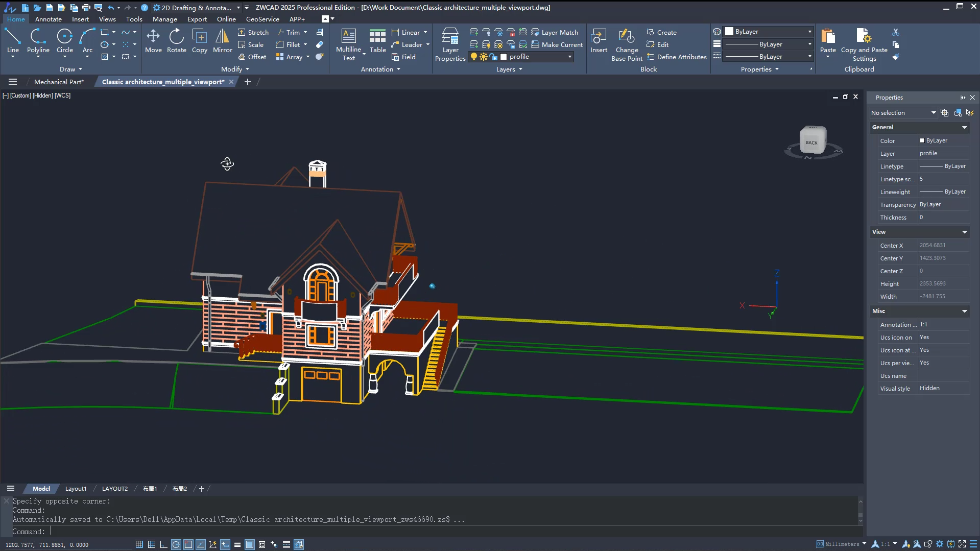The image size is (980, 551).
Task: Click Define Attributes button
Action: pos(676,57)
